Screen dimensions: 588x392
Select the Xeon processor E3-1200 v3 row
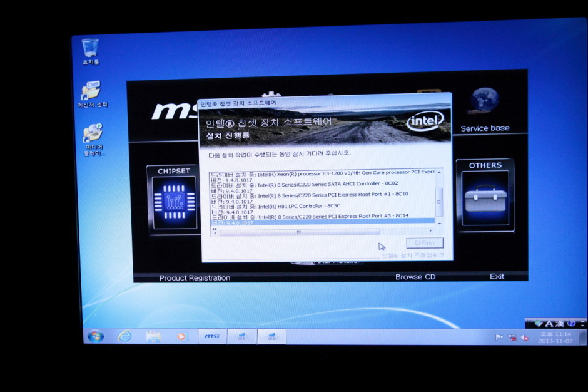(x=322, y=173)
